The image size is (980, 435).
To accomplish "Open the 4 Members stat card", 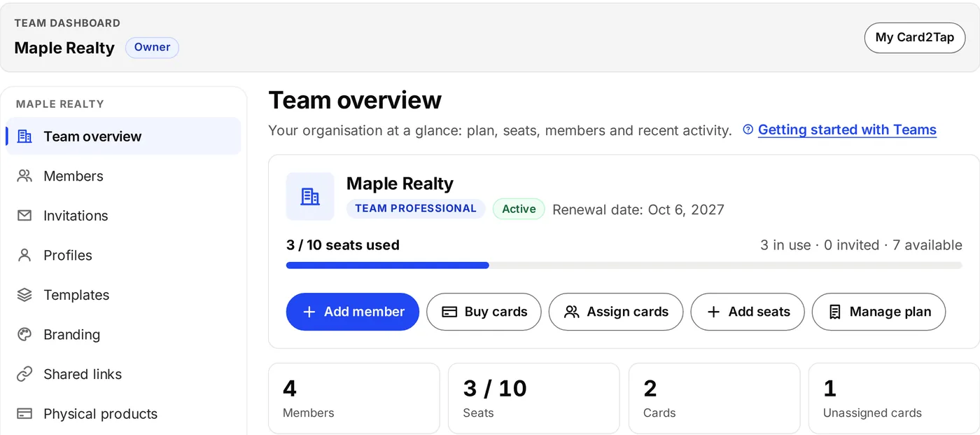I will pos(353,398).
